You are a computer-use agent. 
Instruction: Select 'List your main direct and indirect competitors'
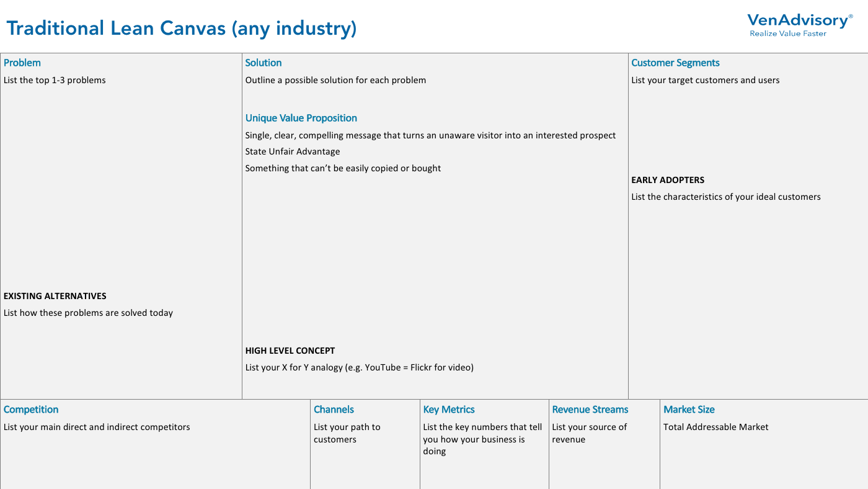click(97, 427)
